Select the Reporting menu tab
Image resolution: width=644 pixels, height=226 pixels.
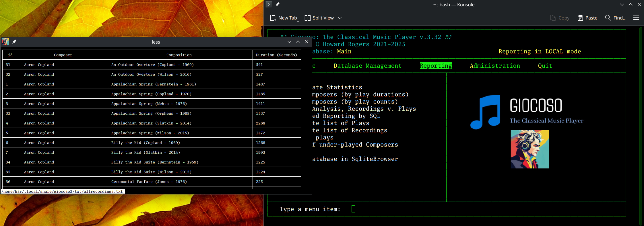click(x=436, y=66)
